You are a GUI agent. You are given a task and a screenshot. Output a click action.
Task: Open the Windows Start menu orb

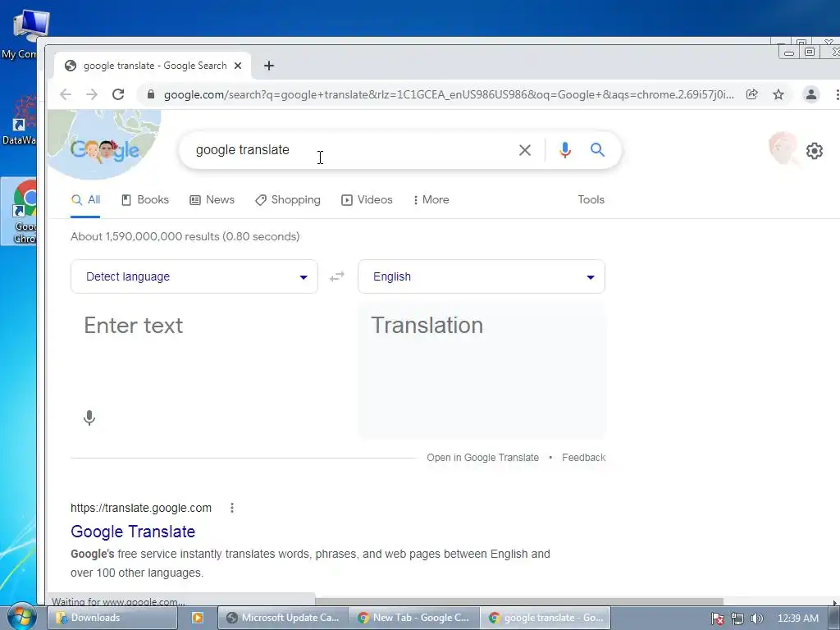click(x=21, y=617)
